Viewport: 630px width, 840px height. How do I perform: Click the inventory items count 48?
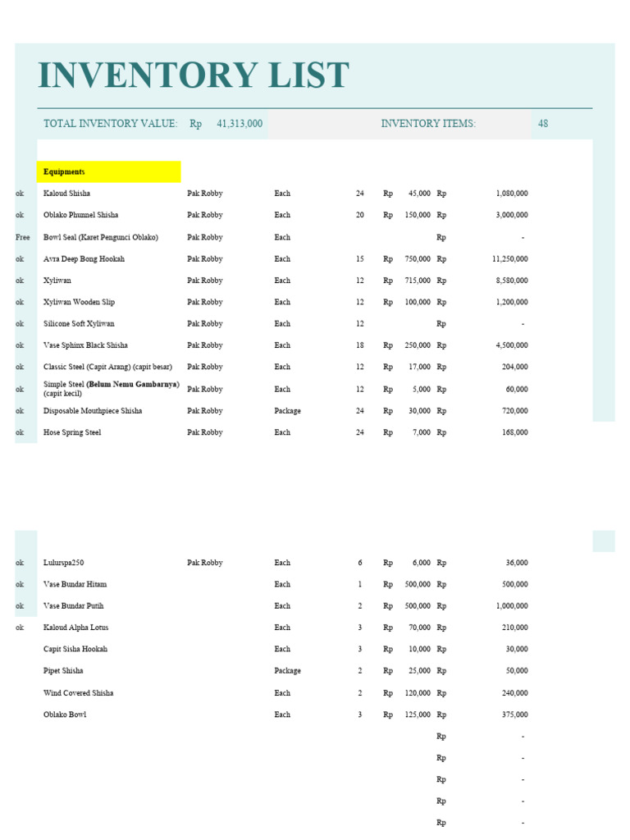click(x=543, y=124)
